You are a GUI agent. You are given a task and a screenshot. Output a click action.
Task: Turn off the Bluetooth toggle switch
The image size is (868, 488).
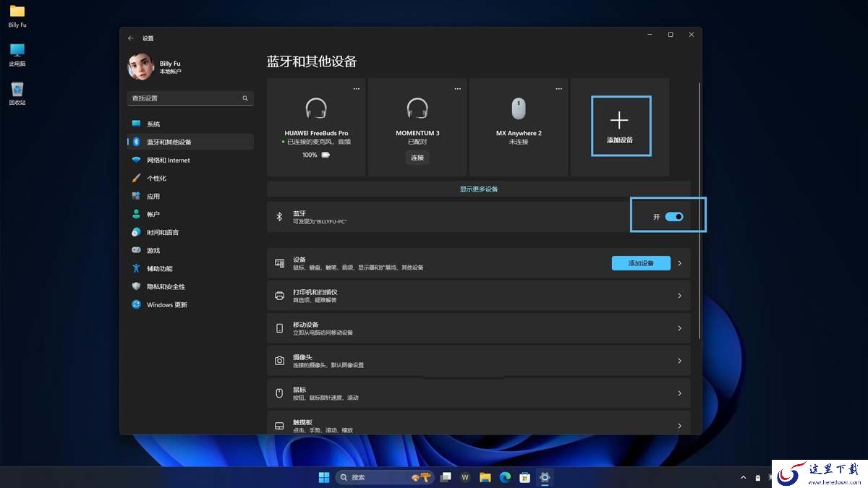click(674, 217)
